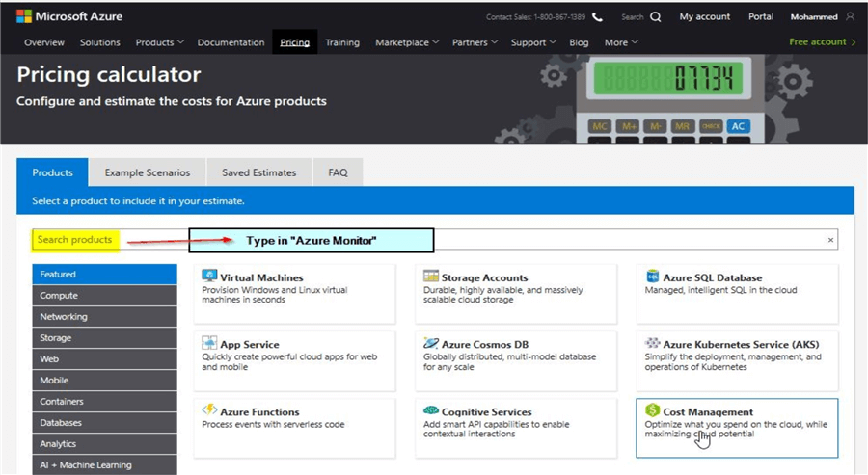The height and width of the screenshot is (475, 868).
Task: Click the Cognitive Services icon
Action: pyautogui.click(x=431, y=410)
